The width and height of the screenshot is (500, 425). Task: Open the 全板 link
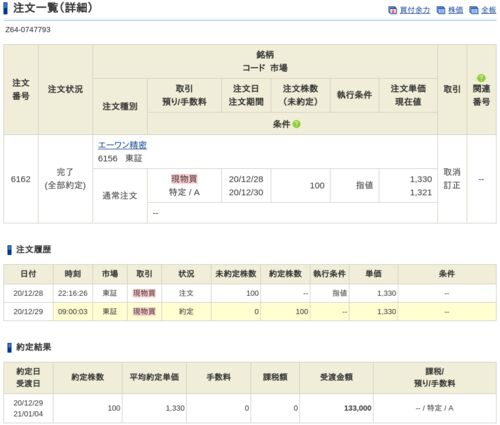coord(488,10)
